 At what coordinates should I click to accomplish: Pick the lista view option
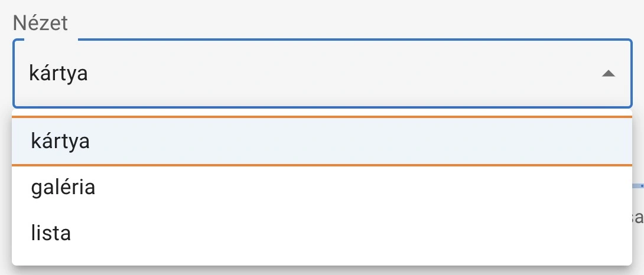(x=51, y=233)
